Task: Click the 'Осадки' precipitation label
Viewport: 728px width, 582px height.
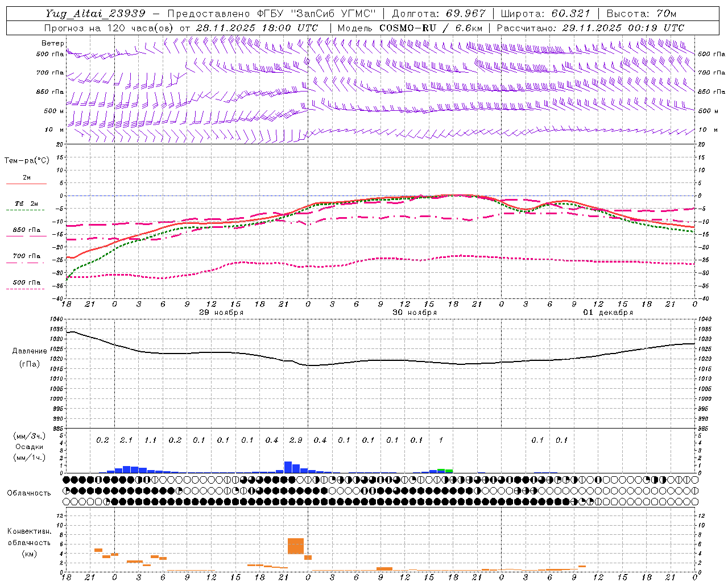Action: click(30, 447)
